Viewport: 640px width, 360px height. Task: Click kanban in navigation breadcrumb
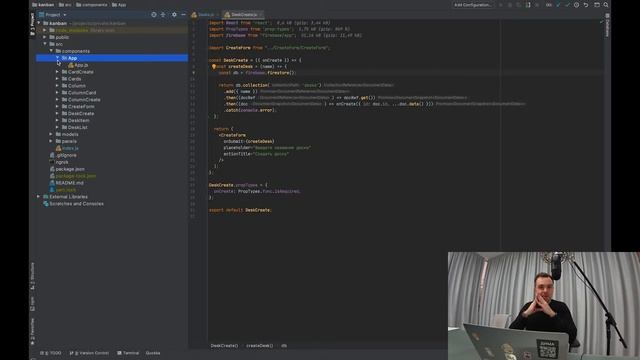pos(43,5)
